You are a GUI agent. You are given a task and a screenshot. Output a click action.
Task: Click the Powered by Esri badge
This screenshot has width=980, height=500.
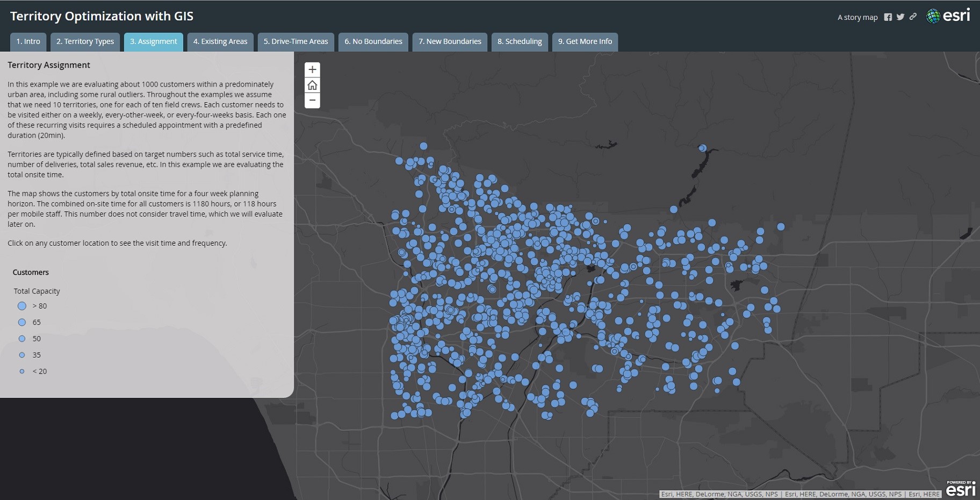click(960, 489)
